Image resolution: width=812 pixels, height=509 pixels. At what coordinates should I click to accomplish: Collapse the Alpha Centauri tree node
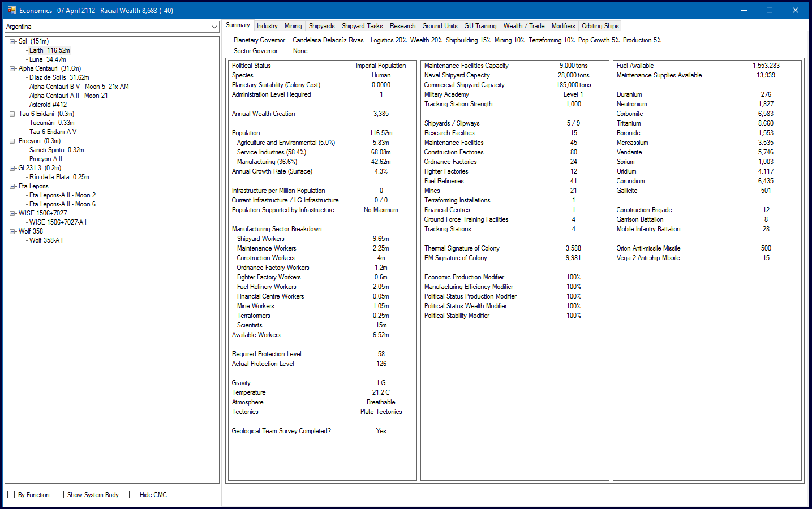click(x=12, y=68)
